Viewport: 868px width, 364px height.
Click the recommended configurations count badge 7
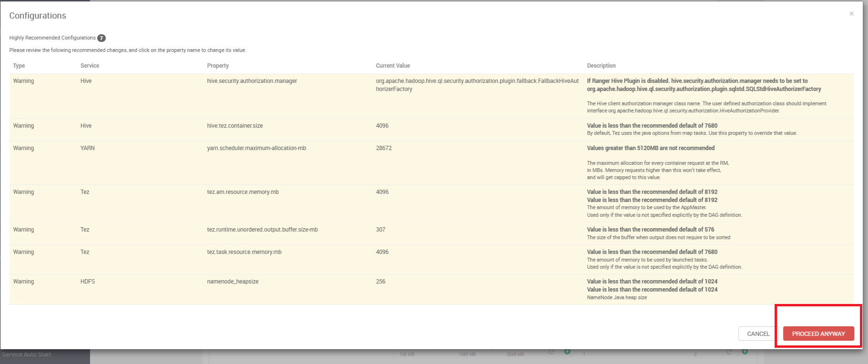pos(101,38)
